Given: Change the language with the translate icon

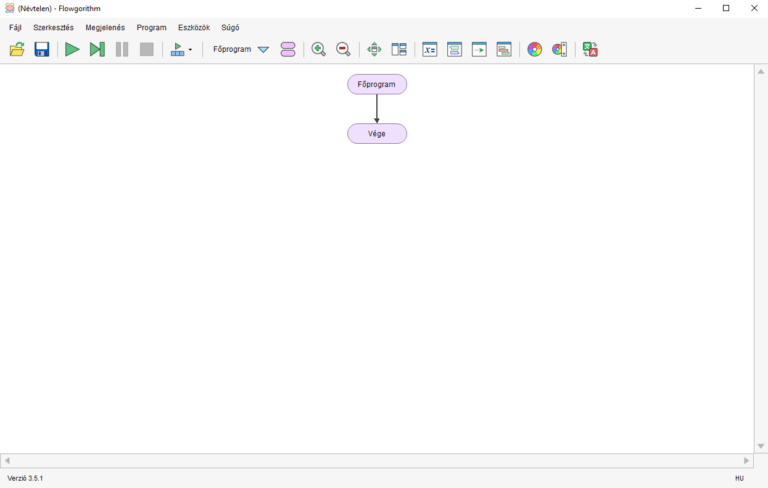Looking at the screenshot, I should (590, 49).
